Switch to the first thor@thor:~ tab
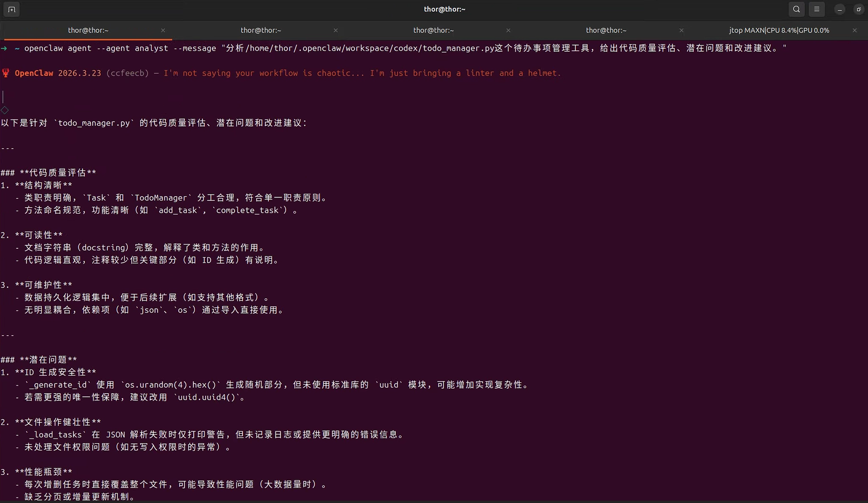Viewport: 868px width, 503px height. coord(88,31)
